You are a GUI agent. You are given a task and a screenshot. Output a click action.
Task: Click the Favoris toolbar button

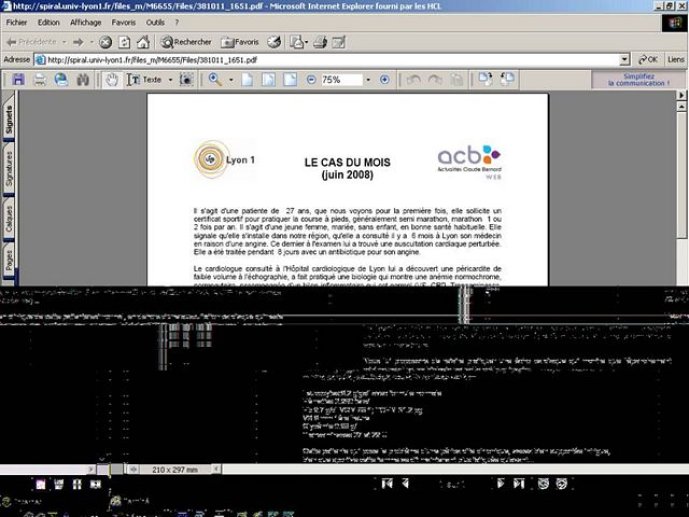240,42
